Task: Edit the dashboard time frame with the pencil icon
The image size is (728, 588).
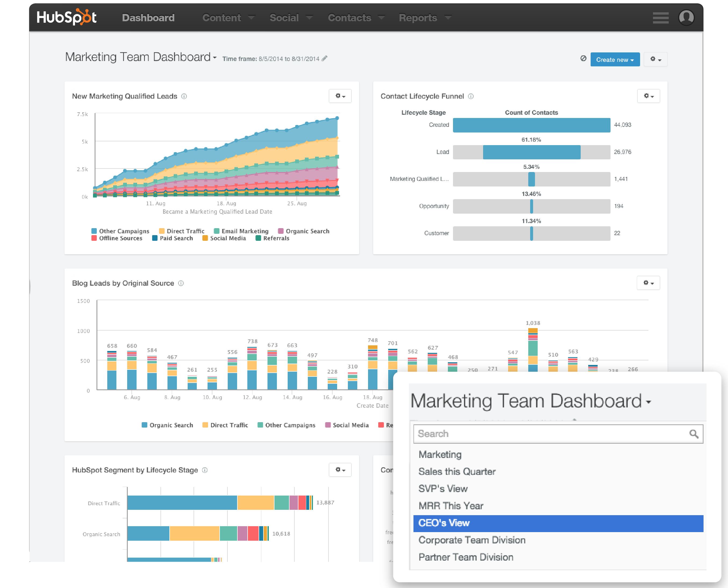Action: pos(324,58)
